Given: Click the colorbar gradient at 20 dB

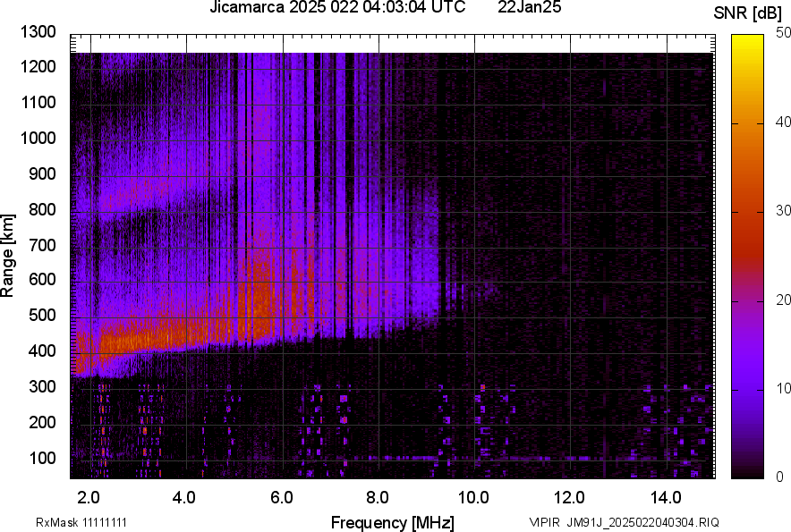Looking at the screenshot, I should pyautogui.click(x=747, y=301).
